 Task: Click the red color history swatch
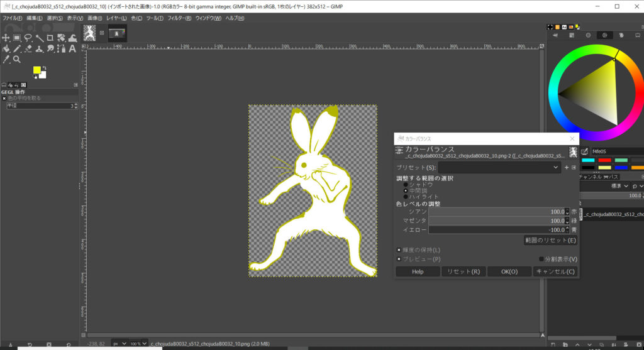(604, 160)
